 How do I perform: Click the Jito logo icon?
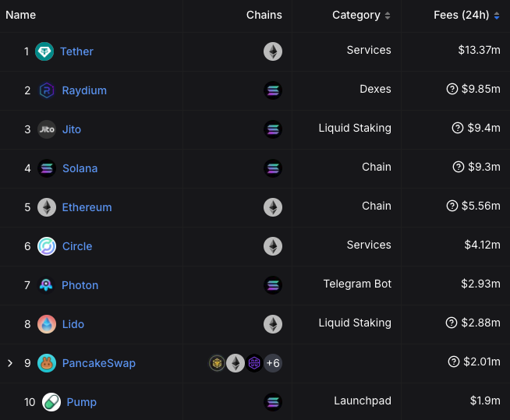point(47,129)
